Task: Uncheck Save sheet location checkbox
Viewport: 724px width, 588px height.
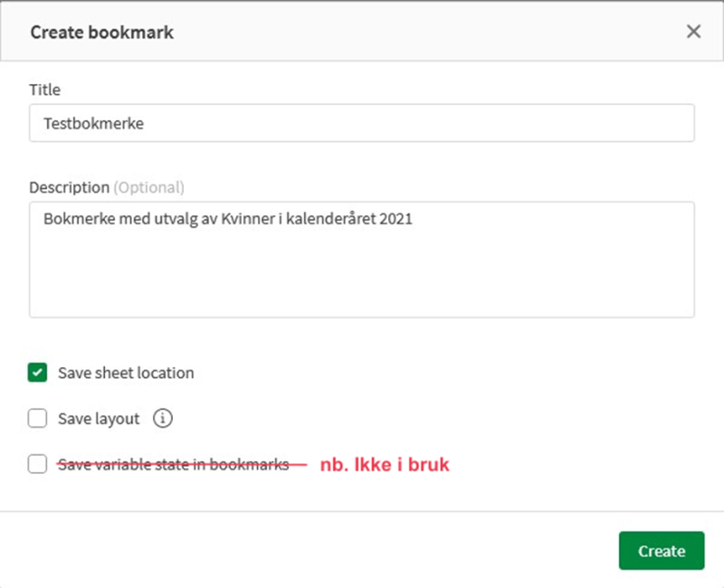Action: [37, 373]
